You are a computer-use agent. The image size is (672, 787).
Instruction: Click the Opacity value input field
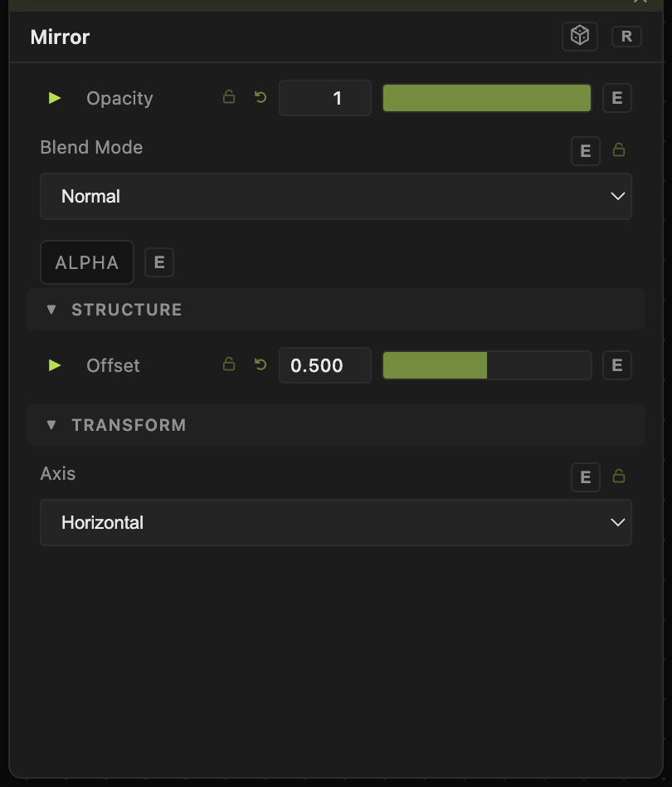coord(325,98)
